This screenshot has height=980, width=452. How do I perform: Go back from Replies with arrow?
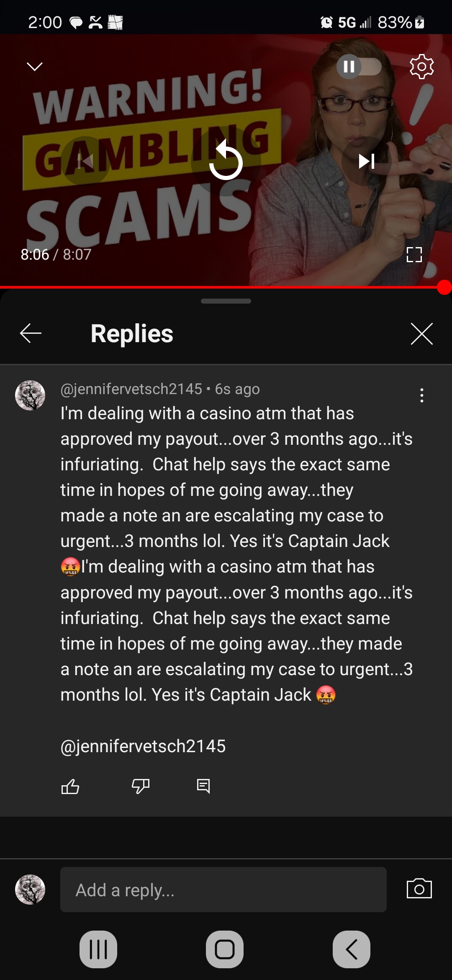[31, 333]
